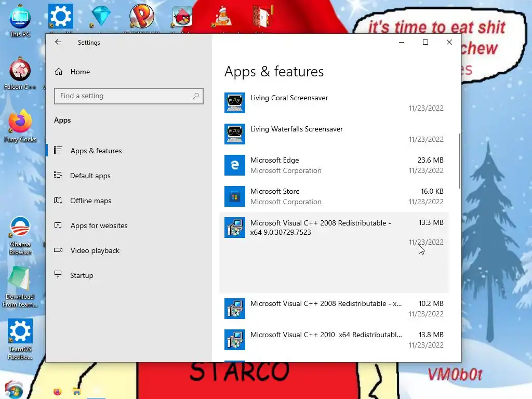Image resolution: width=532 pixels, height=399 pixels.
Task: Click the VLC cone desktop icon
Action: [222, 16]
